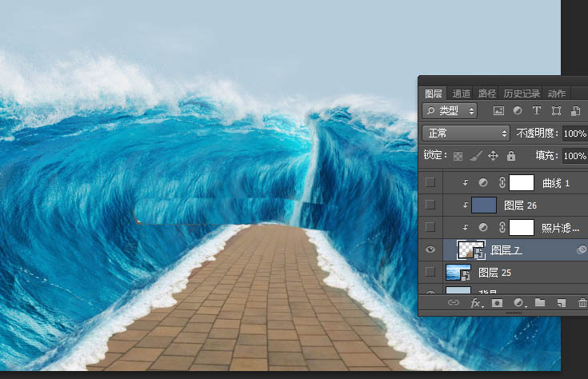
Task: Click the link layers icon
Action: point(454,302)
